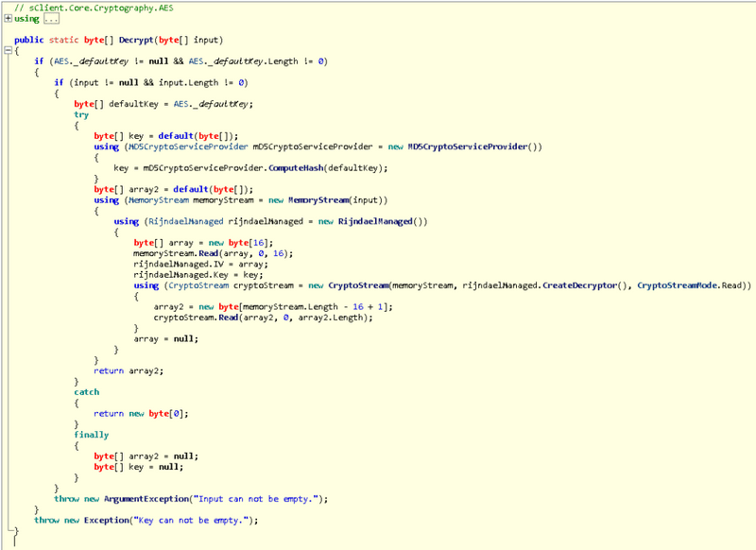Image resolution: width=756 pixels, height=550 pixels.
Task: Click the ArgumentException type in throw statement
Action: tap(143, 499)
